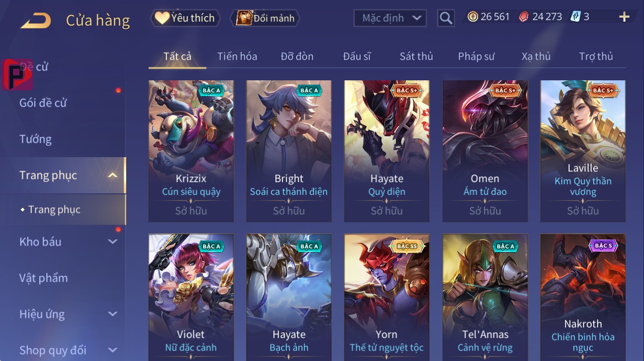Screen dimensions: 644x361
Task: Tap the plus icon to add currency
Action: pyautogui.click(x=624, y=17)
